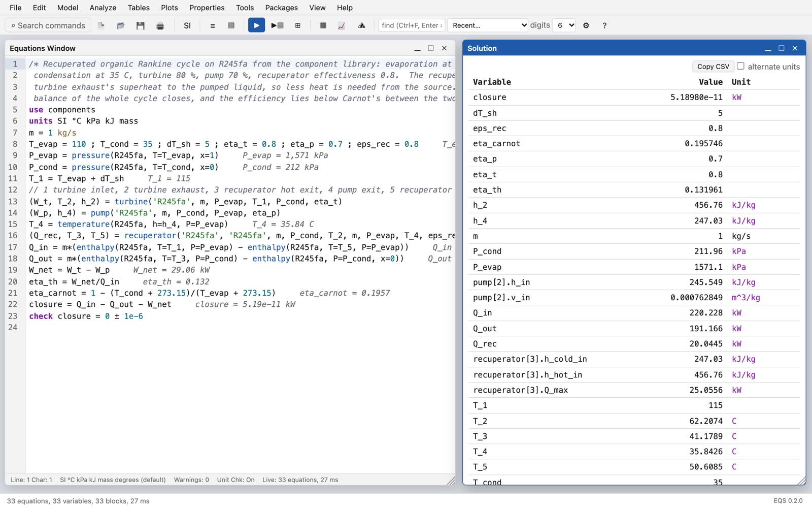The width and height of the screenshot is (812, 508).
Task: Click the question mark help icon
Action: tap(604, 25)
